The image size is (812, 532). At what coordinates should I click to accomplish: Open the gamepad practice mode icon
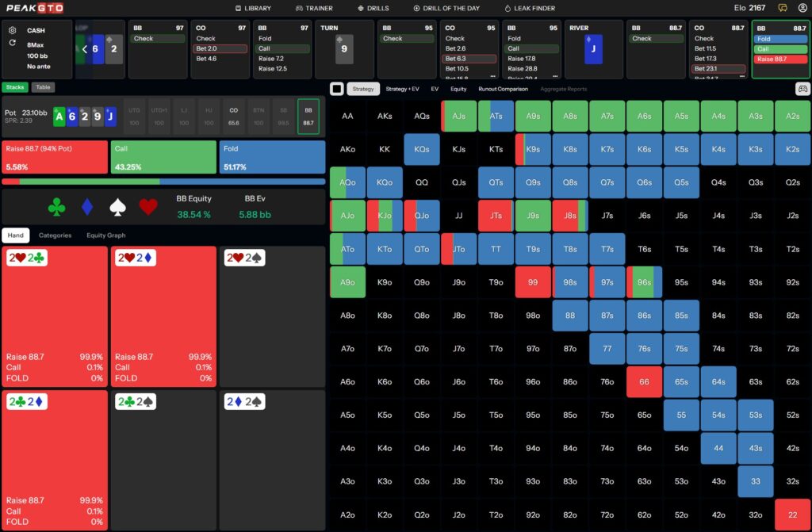802,89
